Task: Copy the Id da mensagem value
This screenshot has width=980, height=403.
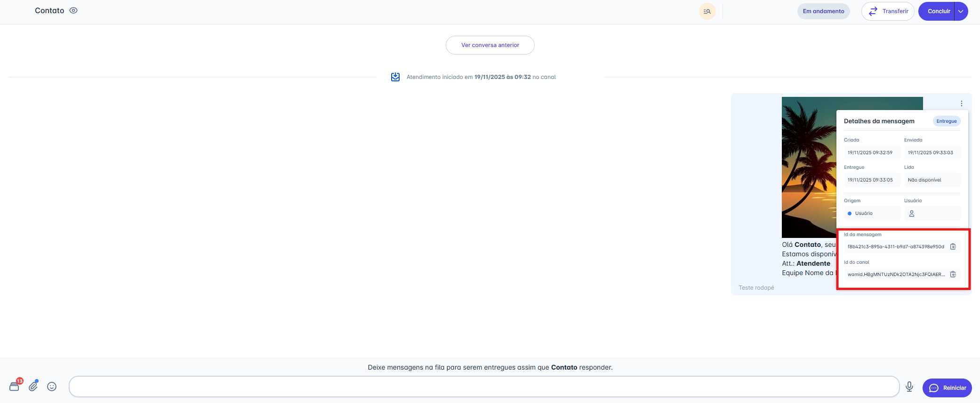Action: pos(953,246)
